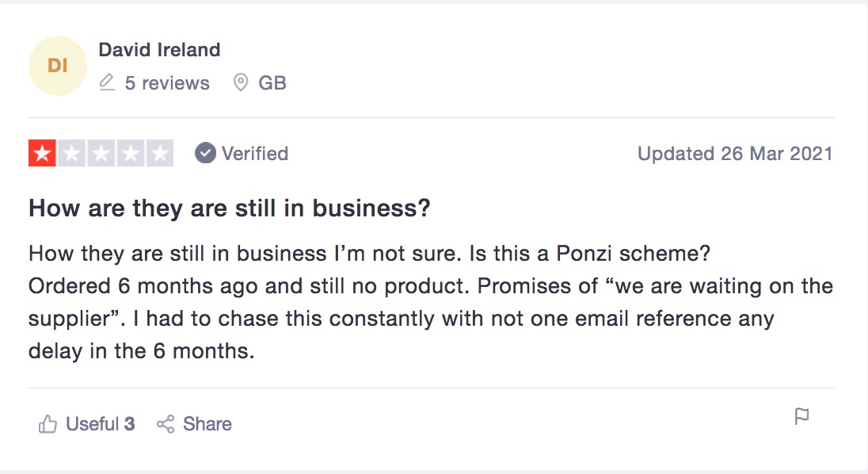Click the pencil reviews icon
The height and width of the screenshot is (474, 868).
107,82
